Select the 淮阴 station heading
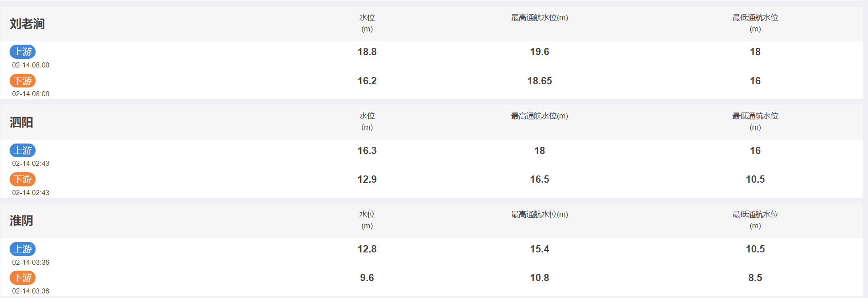Image resolution: width=868 pixels, height=298 pixels. pyautogui.click(x=21, y=221)
